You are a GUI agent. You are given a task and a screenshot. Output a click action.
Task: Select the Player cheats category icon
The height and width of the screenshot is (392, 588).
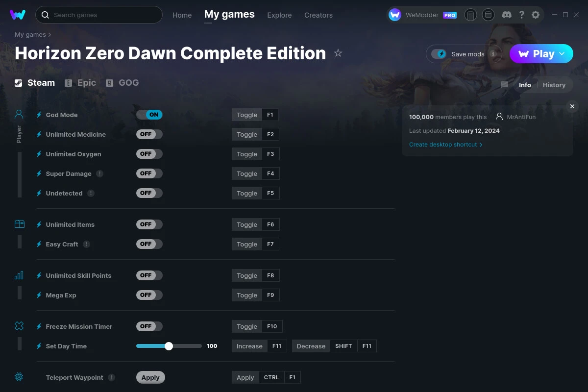tap(19, 114)
